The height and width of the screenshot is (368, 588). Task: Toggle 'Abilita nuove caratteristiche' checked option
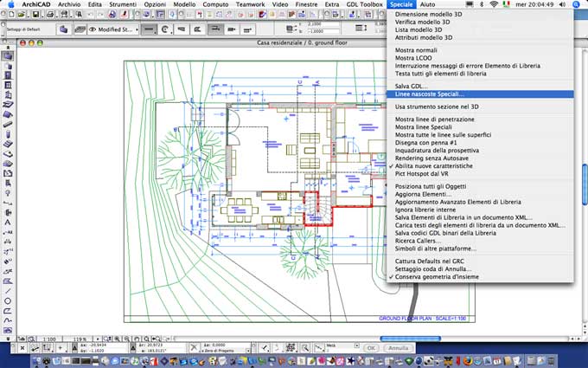[x=434, y=165]
